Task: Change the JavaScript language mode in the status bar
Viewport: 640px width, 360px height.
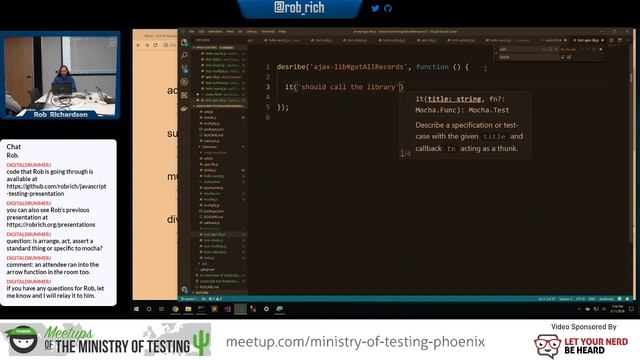Action: [x=607, y=299]
